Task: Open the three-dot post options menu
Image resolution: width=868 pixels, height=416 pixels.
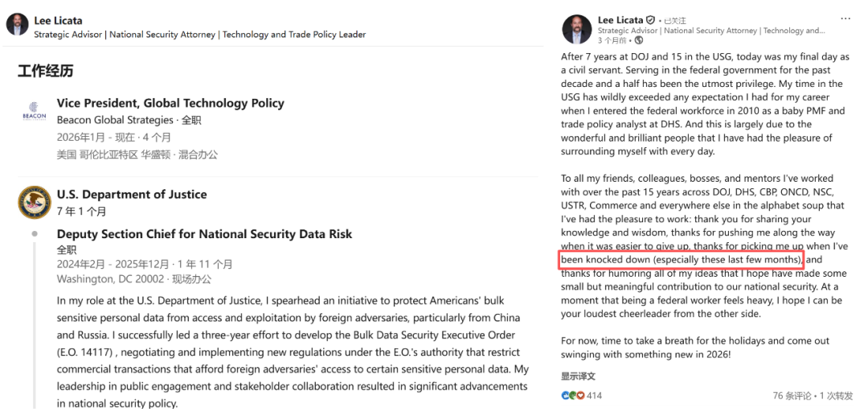Action: 845,18
